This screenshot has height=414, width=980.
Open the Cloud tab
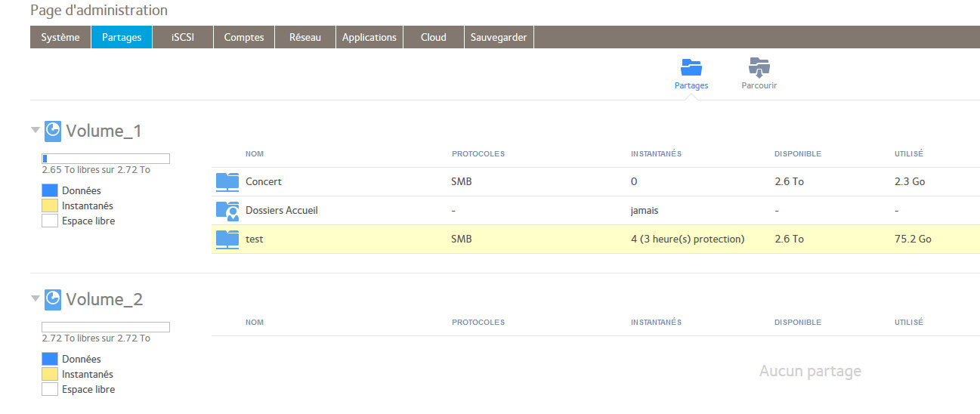(x=434, y=37)
